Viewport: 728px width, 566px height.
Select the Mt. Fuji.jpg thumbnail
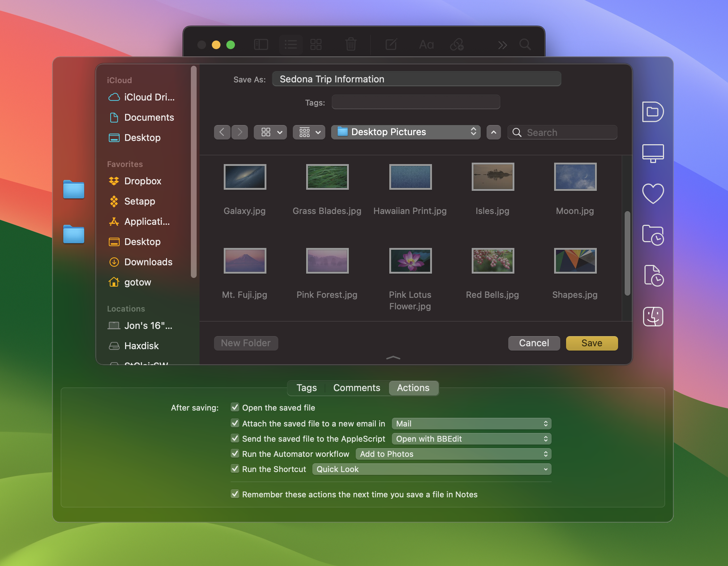(245, 261)
